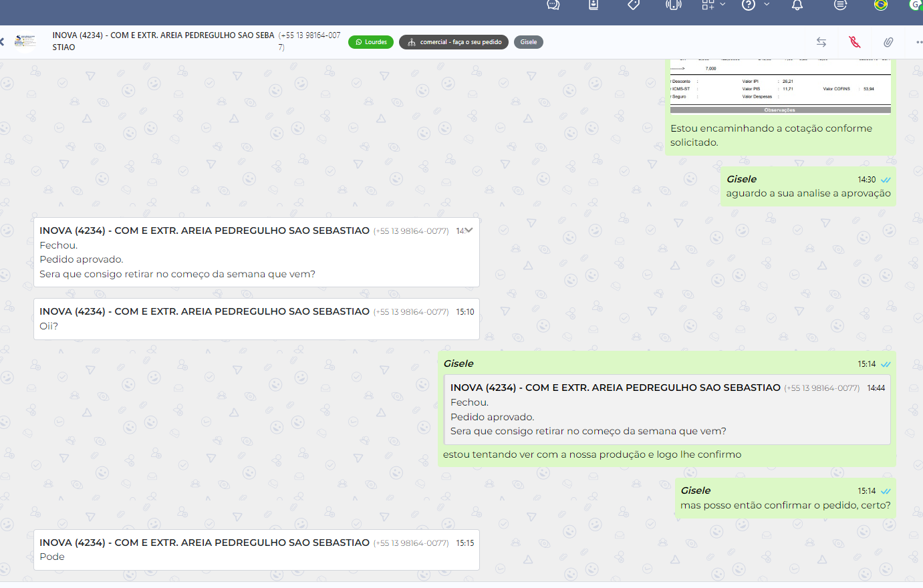Click the paperclip attachment icon

(x=888, y=42)
